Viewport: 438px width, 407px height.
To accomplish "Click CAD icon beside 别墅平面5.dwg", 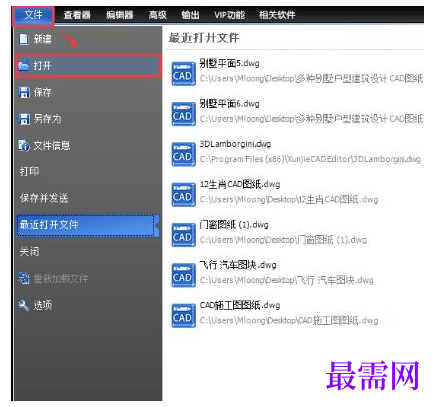I will [183, 73].
